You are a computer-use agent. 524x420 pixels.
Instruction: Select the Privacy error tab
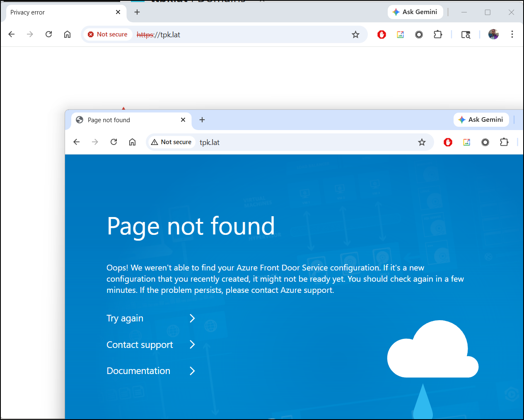click(58, 12)
